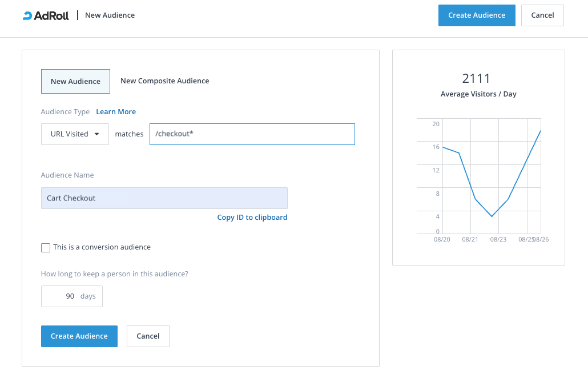Open the Learn More link
588x370 pixels.
116,112
